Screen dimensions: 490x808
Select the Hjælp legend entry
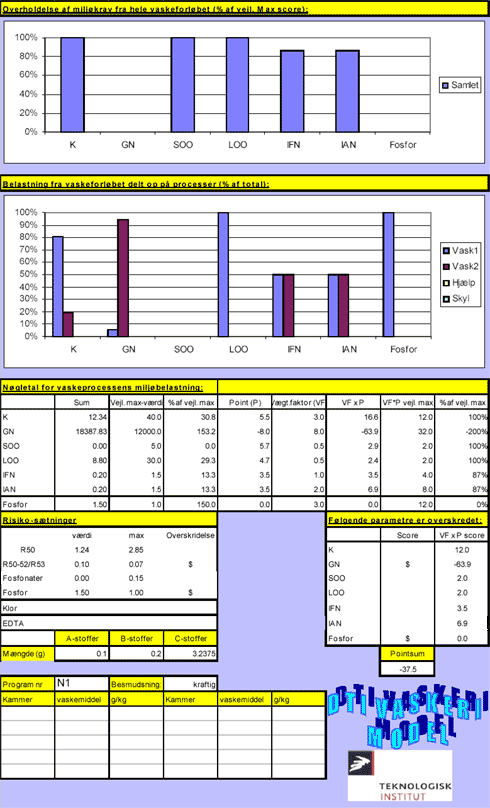pos(459,282)
